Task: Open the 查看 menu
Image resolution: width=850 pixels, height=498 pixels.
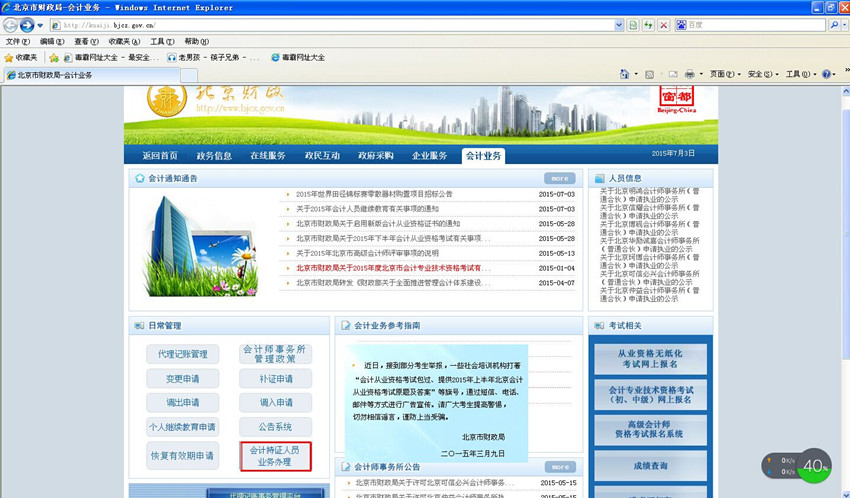Action: pyautogui.click(x=86, y=41)
